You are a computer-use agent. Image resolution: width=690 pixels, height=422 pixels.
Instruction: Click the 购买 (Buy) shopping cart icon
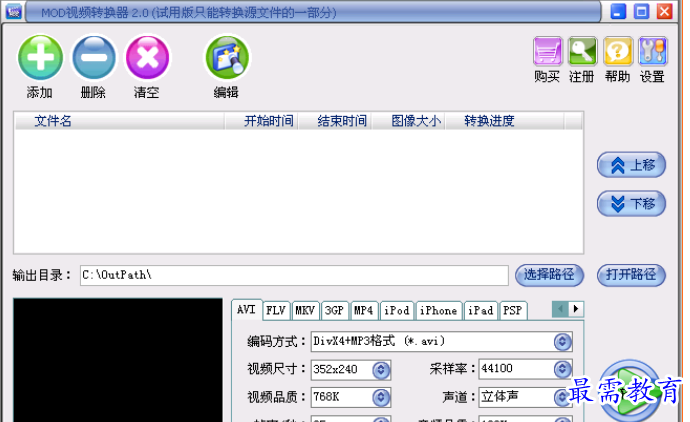[547, 51]
